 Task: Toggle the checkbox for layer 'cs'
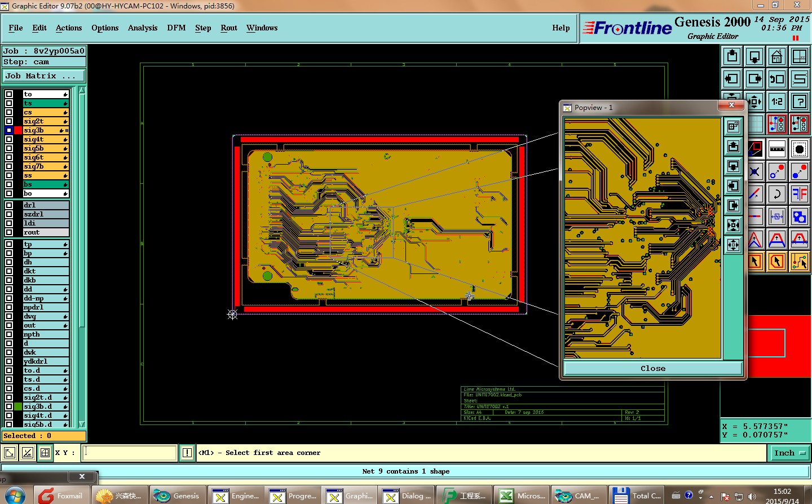pyautogui.click(x=9, y=112)
